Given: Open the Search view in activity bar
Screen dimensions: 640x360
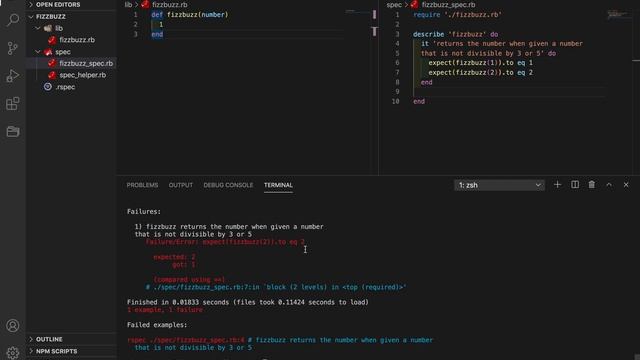Looking at the screenshot, I should (13, 19).
